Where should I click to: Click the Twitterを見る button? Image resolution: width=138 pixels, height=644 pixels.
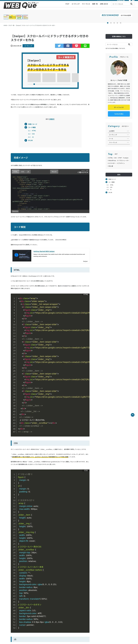(x=119, y=114)
